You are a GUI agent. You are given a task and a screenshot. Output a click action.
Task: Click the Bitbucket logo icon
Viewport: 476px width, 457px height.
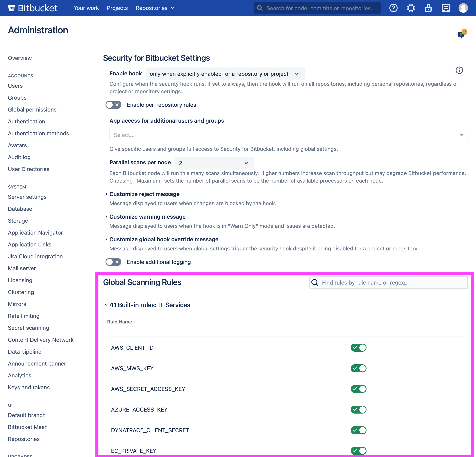tap(12, 8)
